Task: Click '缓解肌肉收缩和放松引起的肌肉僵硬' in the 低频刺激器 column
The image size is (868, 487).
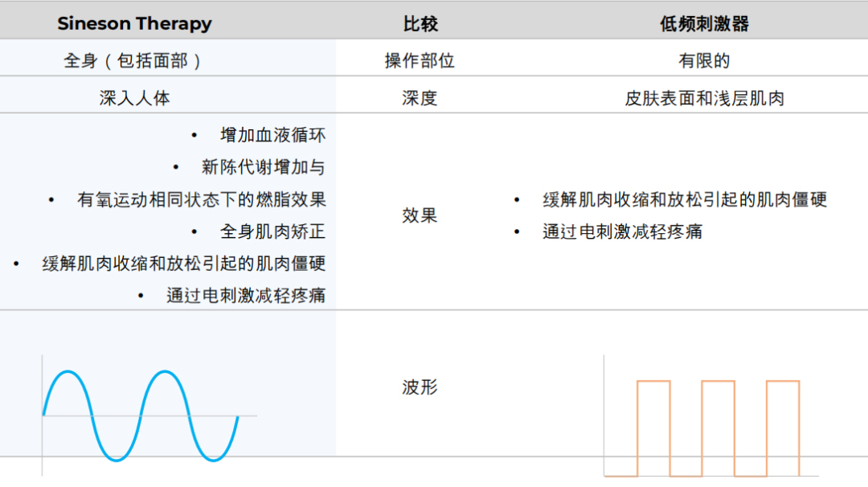Action: coord(685,199)
